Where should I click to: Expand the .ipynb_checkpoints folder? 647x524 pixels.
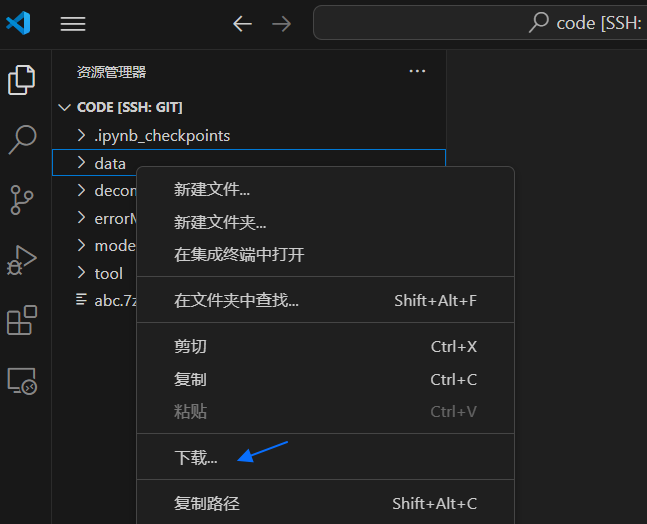pyautogui.click(x=162, y=135)
